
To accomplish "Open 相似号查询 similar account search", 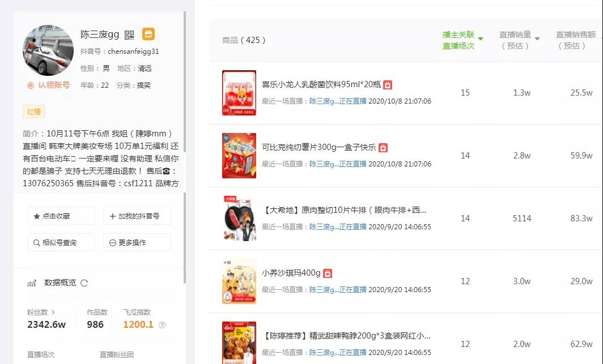I will coord(61,242).
